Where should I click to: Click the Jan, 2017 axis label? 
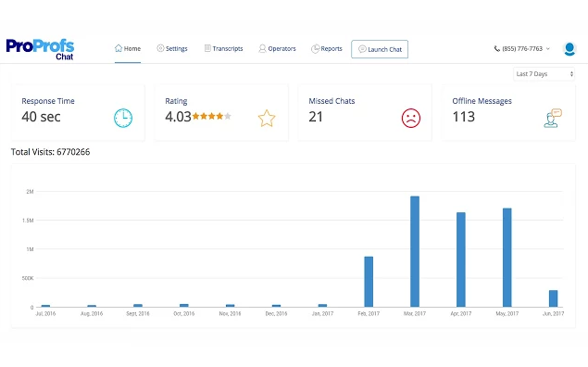322,314
